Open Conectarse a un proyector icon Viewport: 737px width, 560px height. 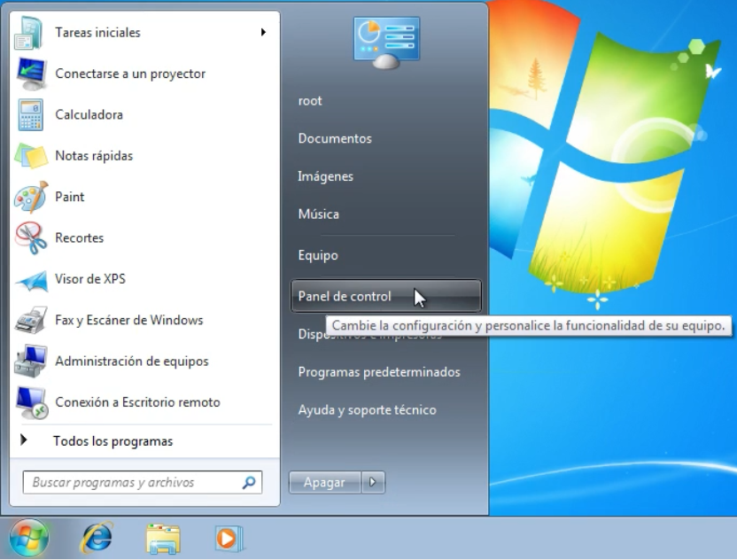(31, 74)
